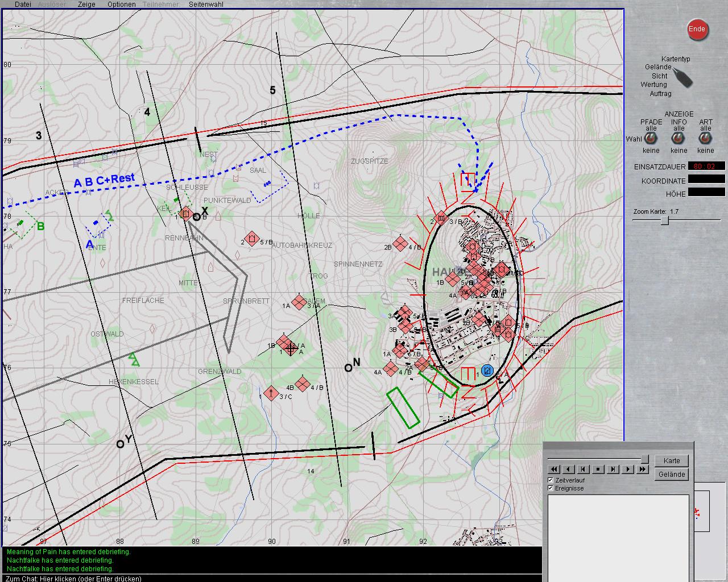Click the Karte button

click(x=671, y=461)
